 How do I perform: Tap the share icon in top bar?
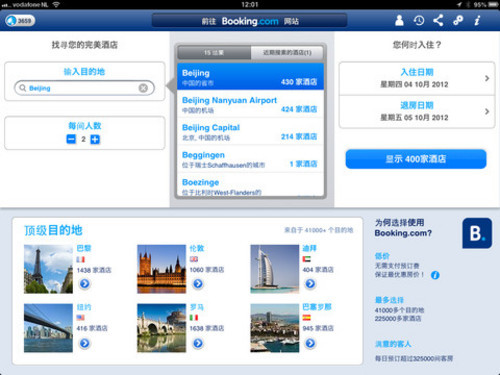pos(438,21)
